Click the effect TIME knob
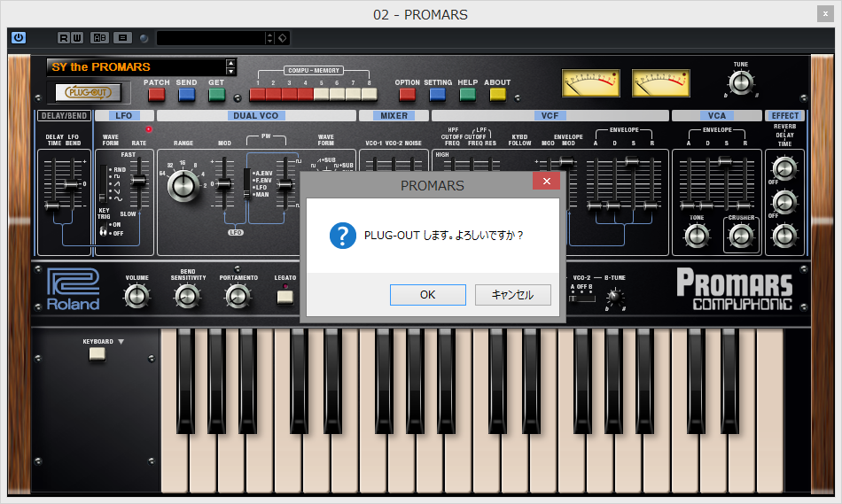Viewport: 842px width, 504px height. [784, 235]
